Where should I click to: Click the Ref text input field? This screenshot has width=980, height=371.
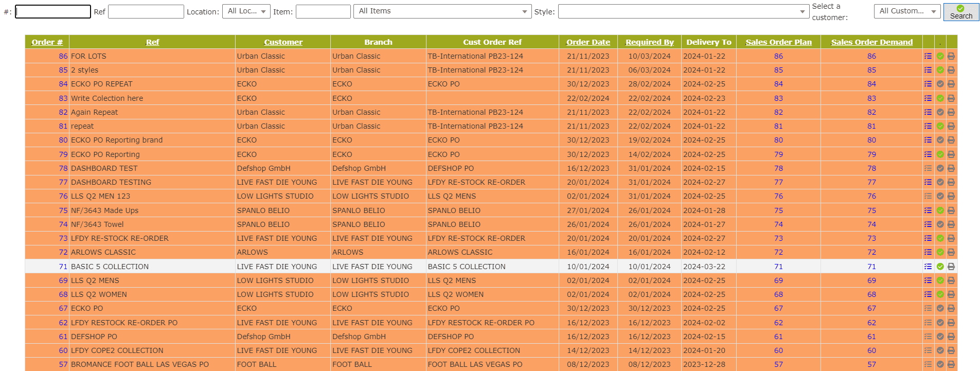(146, 11)
